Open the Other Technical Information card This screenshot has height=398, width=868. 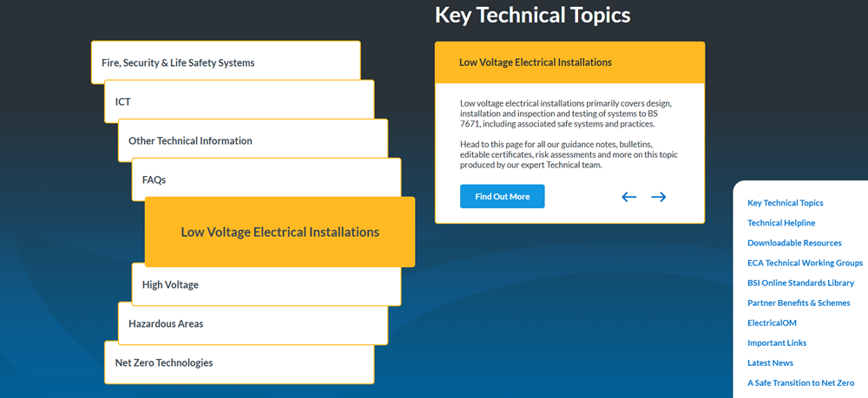click(x=253, y=139)
